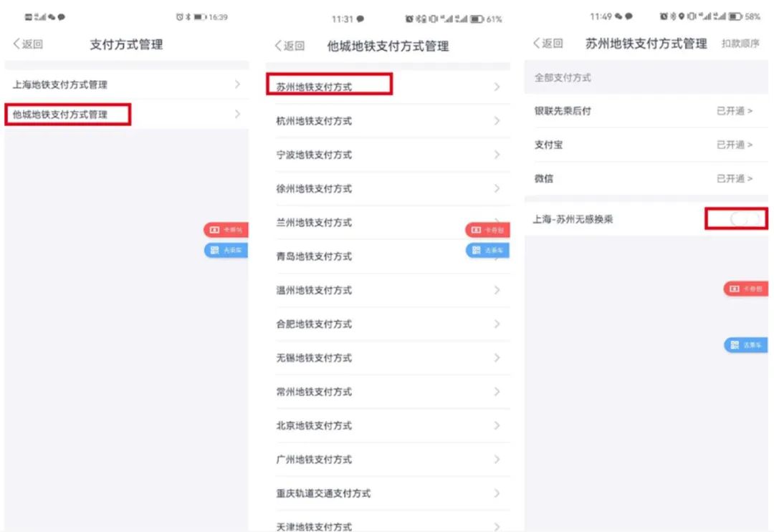Click the arrow next to 北京地铁支付方式

497,425
